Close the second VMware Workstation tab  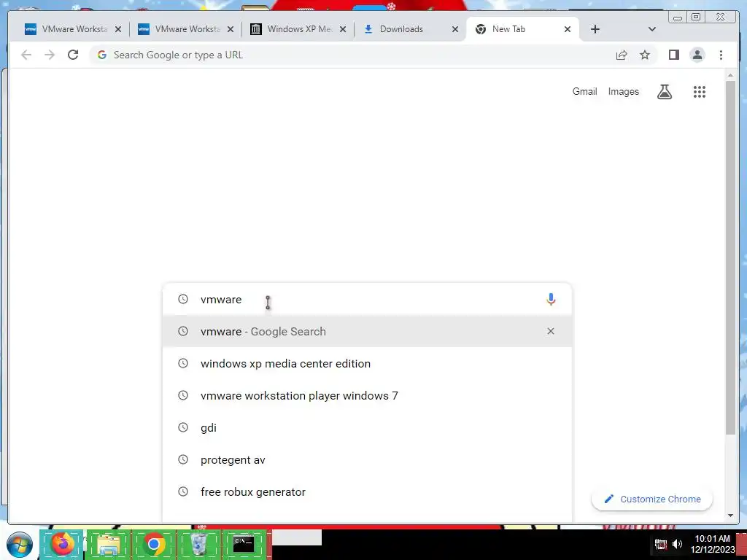point(231,29)
